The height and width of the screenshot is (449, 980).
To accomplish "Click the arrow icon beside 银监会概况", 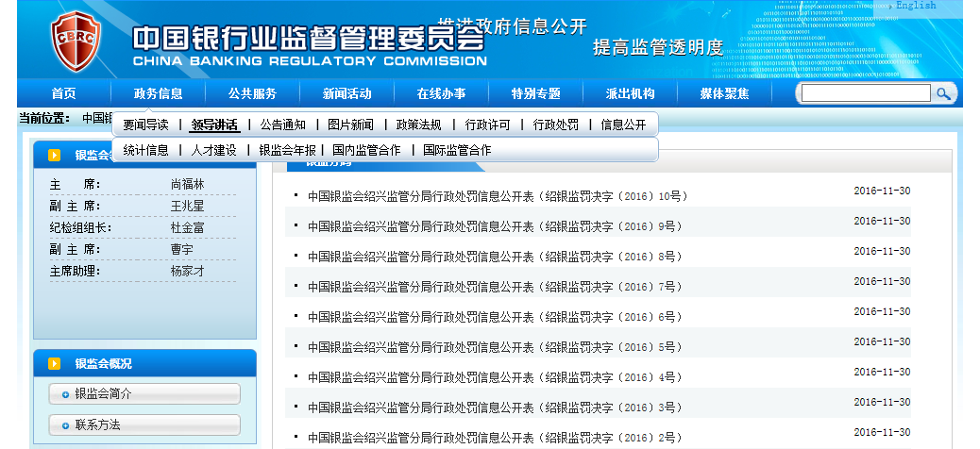I will click(x=55, y=363).
